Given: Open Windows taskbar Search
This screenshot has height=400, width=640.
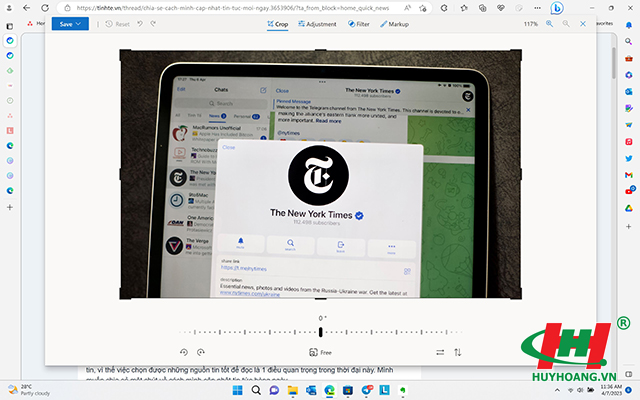Looking at the screenshot, I should point(256,390).
